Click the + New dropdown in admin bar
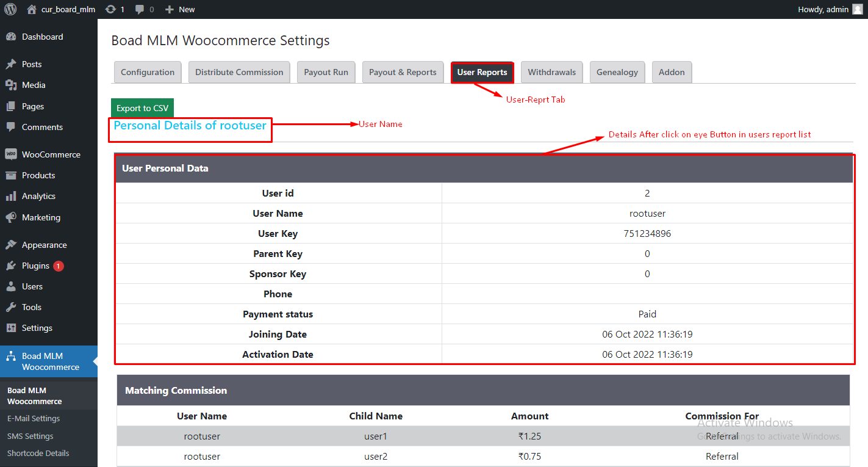The height and width of the screenshot is (467, 868). (x=181, y=9)
